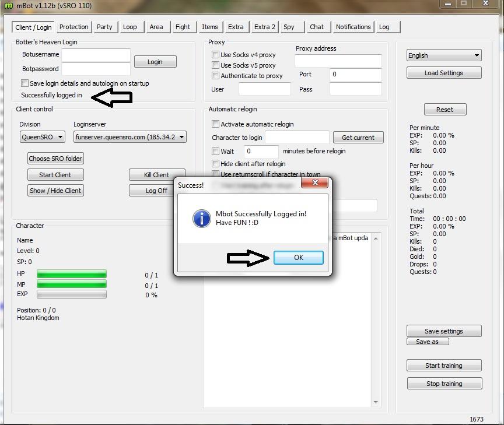The width and height of the screenshot is (504, 425).
Task: Click 'Successfully logged in' status text
Action: tap(51, 95)
